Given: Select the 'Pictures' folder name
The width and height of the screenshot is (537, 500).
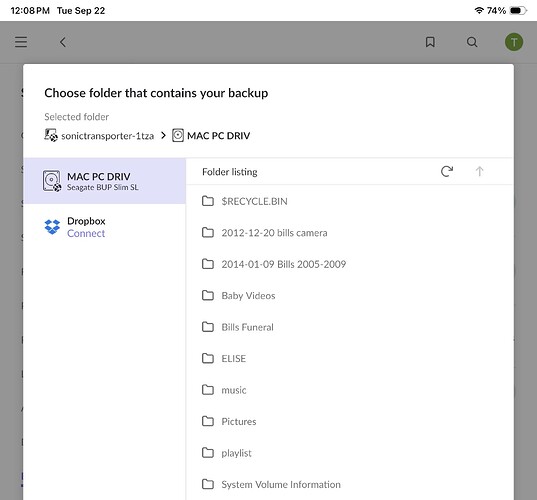Looking at the screenshot, I should pos(239,422).
